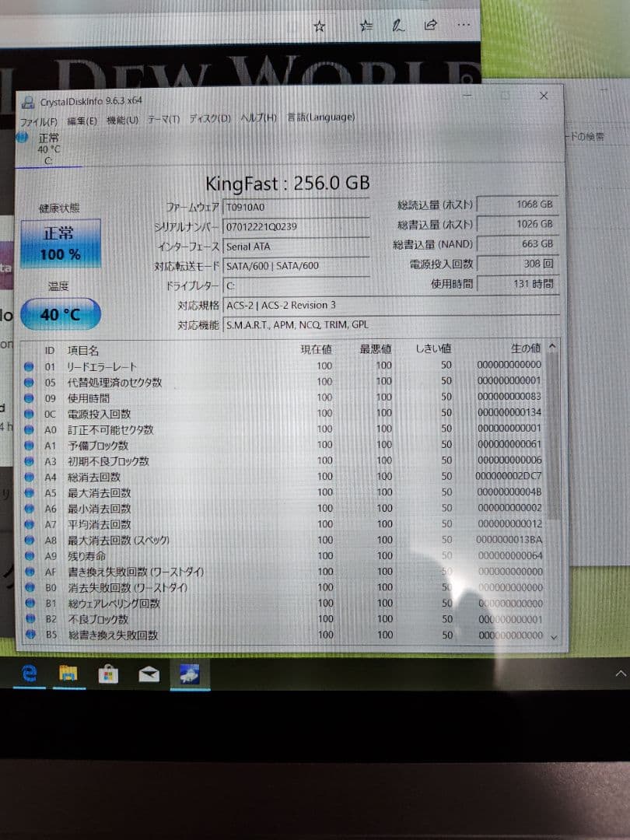The height and width of the screenshot is (840, 630).
Task: Select the raw value 0000000013BA
Action: [x=509, y=540]
